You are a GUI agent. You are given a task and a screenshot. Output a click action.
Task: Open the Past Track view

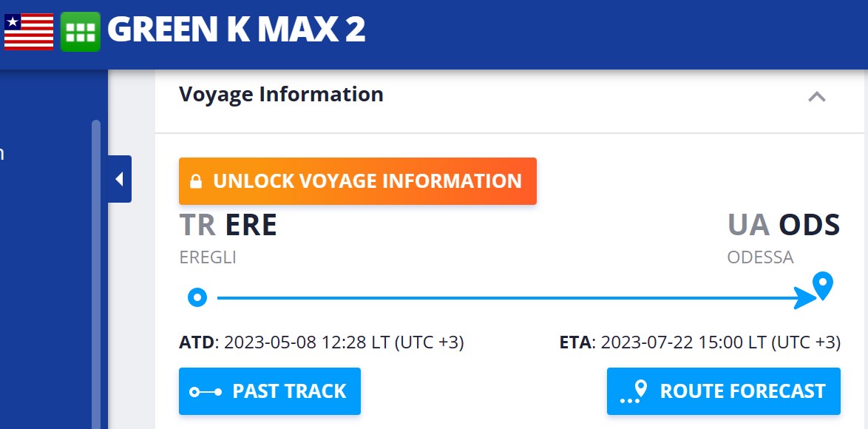270,391
